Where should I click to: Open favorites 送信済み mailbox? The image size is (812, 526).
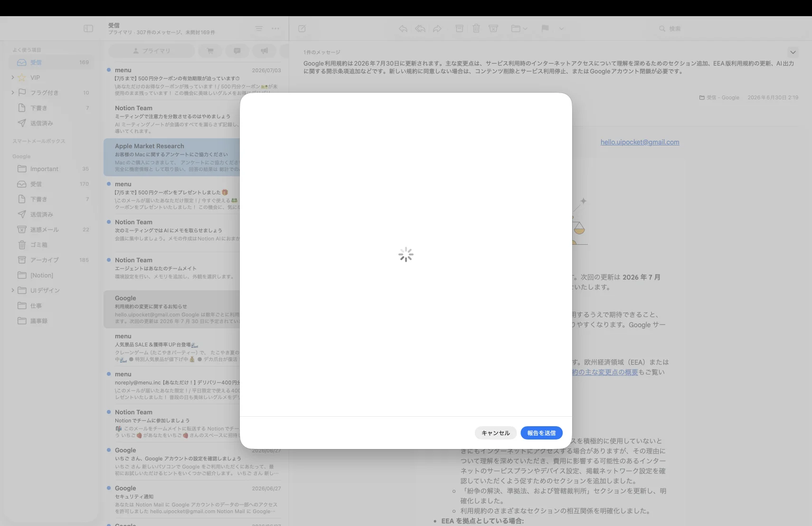[52, 123]
